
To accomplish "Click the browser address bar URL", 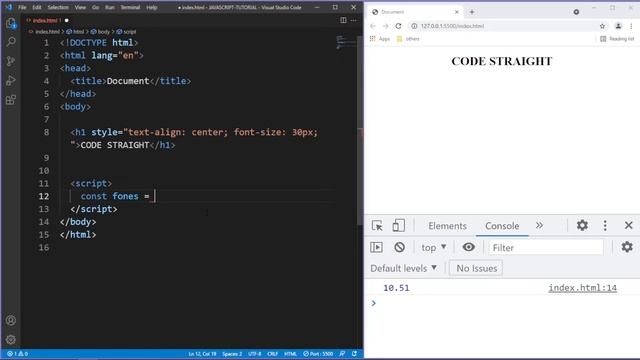I will coord(452,26).
